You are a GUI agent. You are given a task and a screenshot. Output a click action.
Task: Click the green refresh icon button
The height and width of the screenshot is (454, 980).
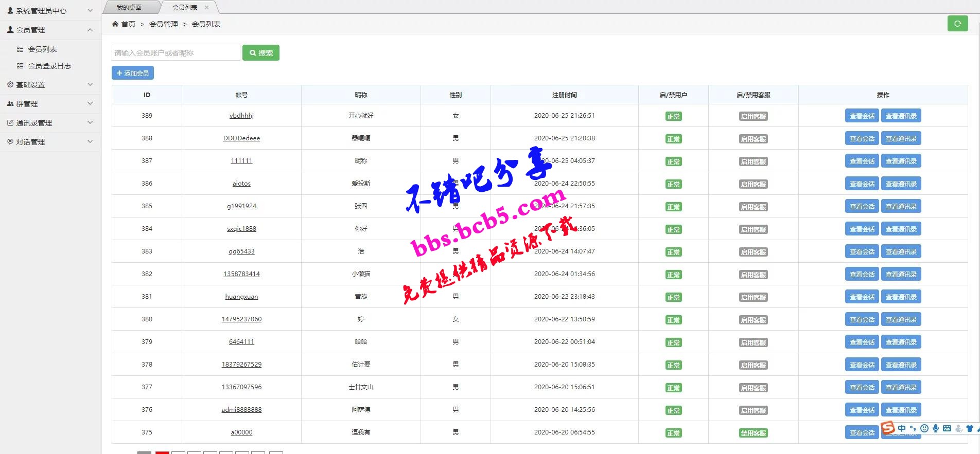click(x=957, y=23)
